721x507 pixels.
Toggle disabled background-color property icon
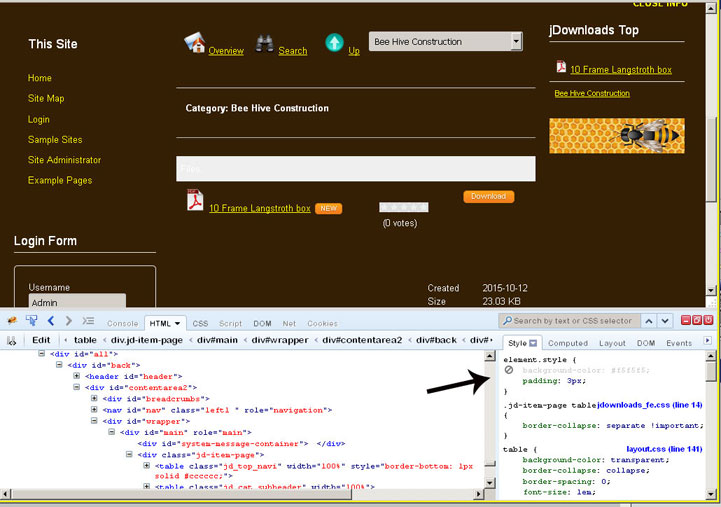tap(509, 370)
